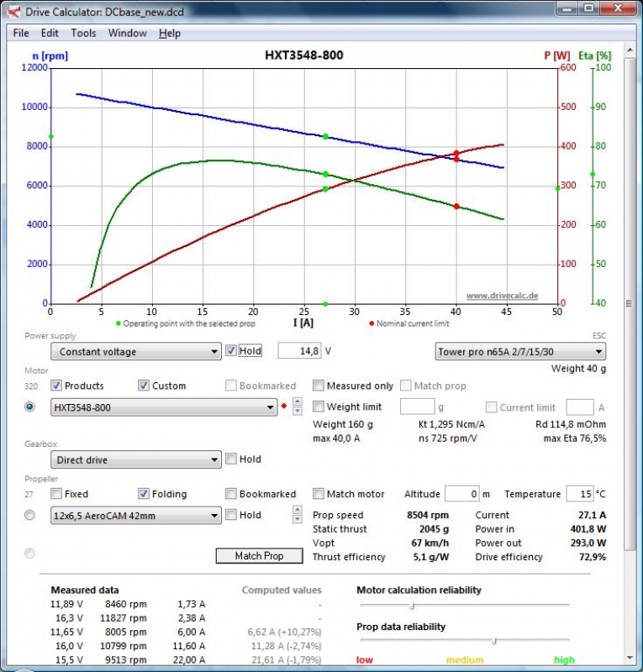Click the Match Prop button

click(x=258, y=555)
